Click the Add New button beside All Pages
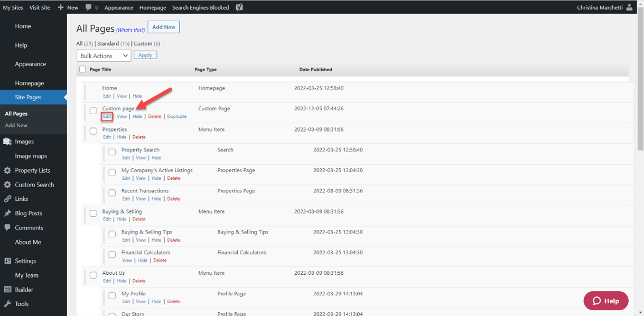Viewport: 644px width, 316px height. coord(164,27)
